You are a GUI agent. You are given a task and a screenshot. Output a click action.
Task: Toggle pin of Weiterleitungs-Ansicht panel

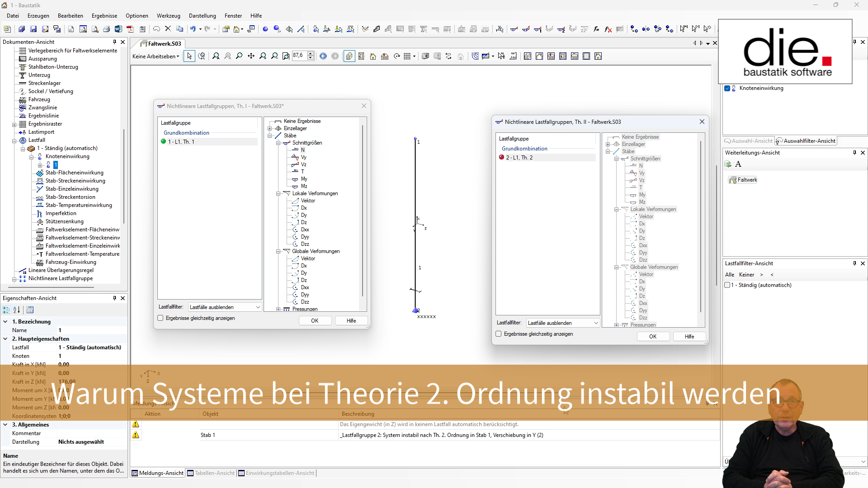click(x=854, y=153)
